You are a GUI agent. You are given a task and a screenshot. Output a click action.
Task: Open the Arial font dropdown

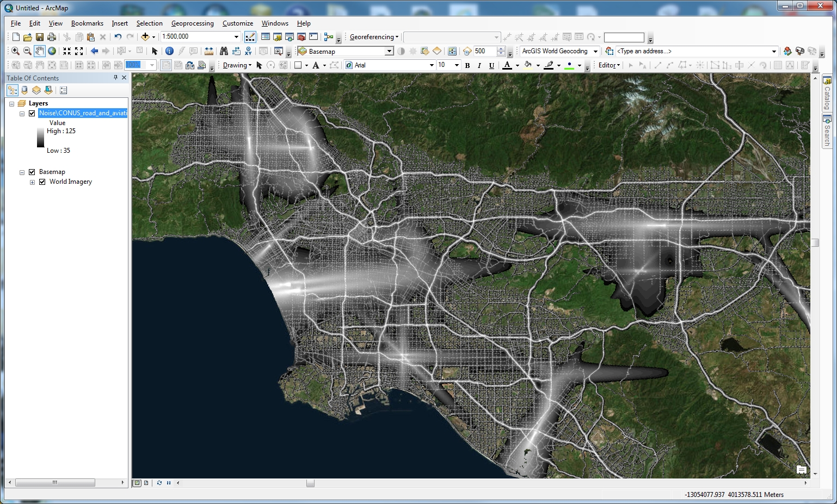[432, 65]
